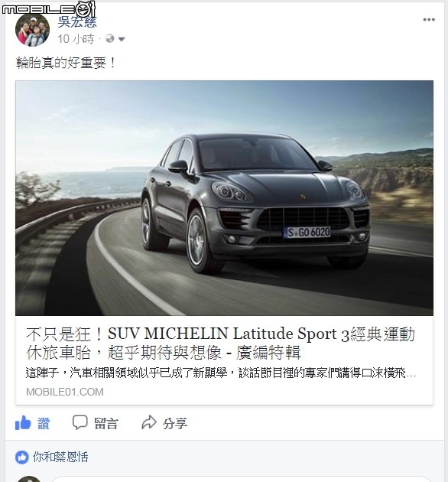Viewport: 448px width, 482px height.
Task: Open the 10 小時 timestamp link
Action: [x=76, y=39]
